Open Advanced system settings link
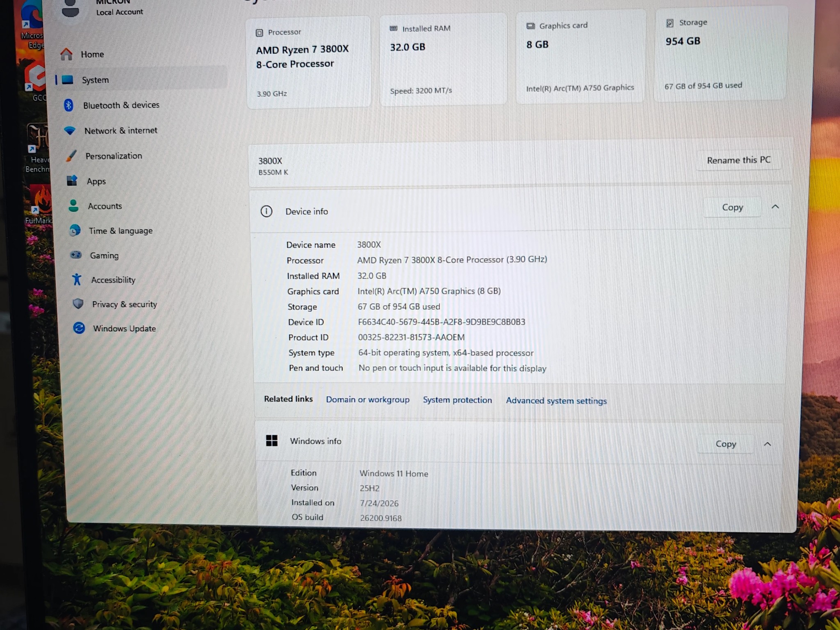Screen dimensions: 840x630 556,401
